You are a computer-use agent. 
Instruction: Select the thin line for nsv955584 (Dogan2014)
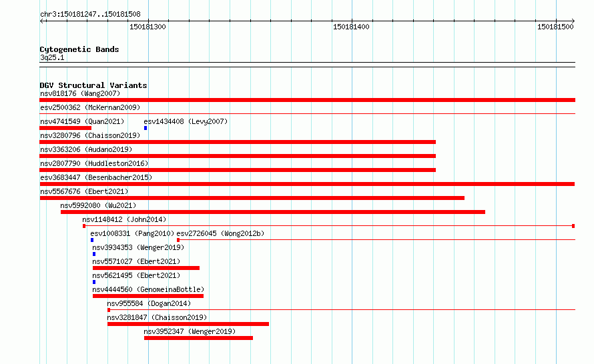click(x=341, y=310)
